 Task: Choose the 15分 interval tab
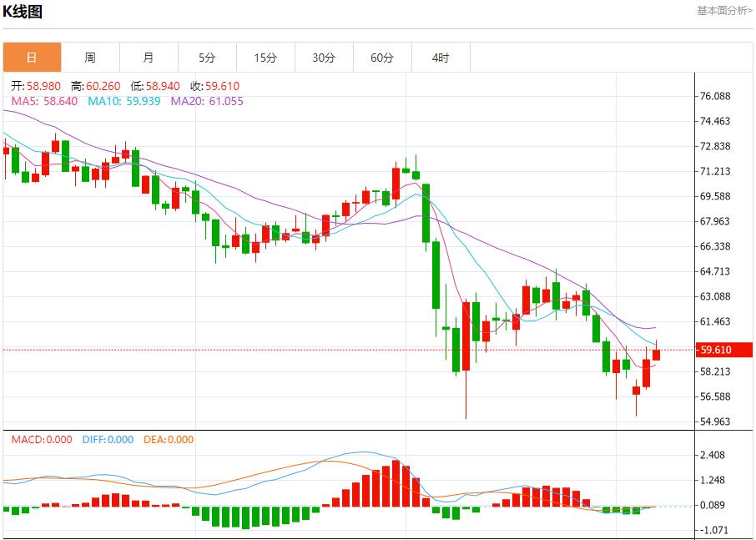click(x=265, y=58)
